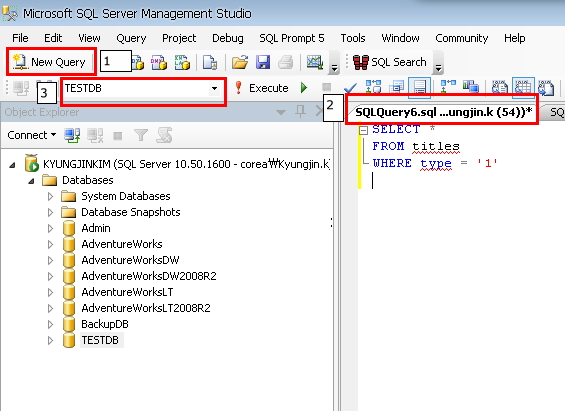Collapse the SELECT statement outline box
This screenshot has width=565, height=411.
pos(364,130)
